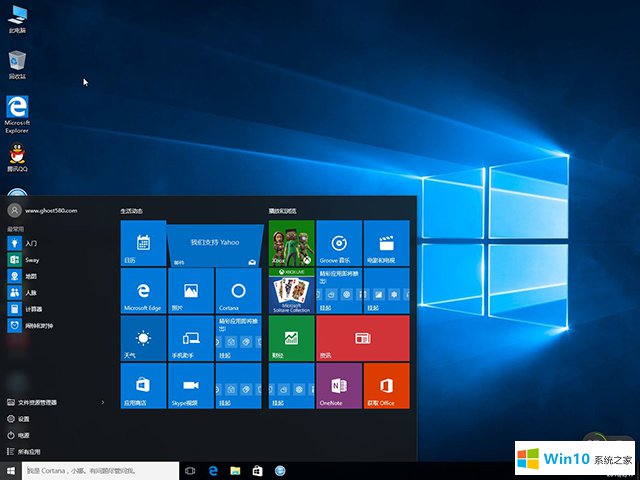The image size is (640, 480).
Task: Open the Groove Music tile
Action: point(339,243)
